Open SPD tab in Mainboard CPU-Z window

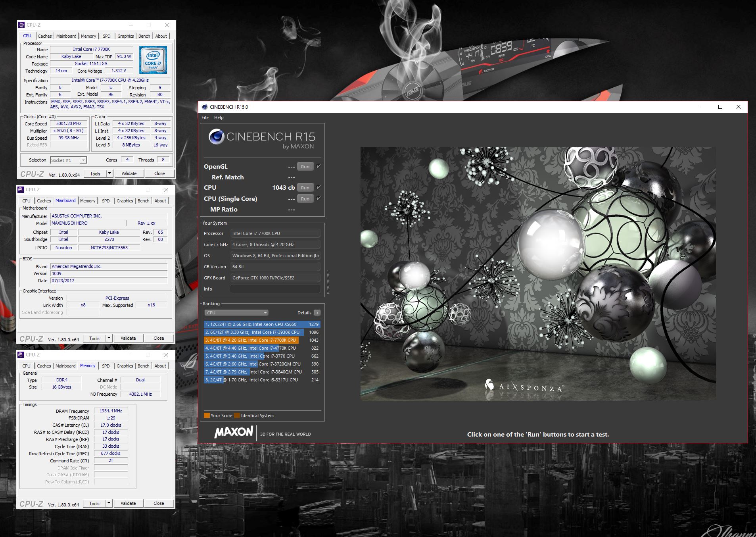coord(106,201)
